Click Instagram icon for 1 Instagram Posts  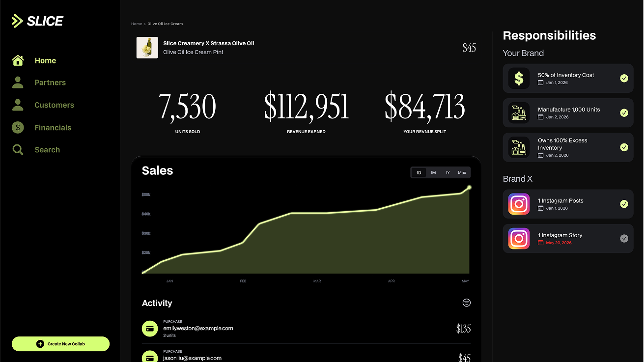click(x=519, y=204)
